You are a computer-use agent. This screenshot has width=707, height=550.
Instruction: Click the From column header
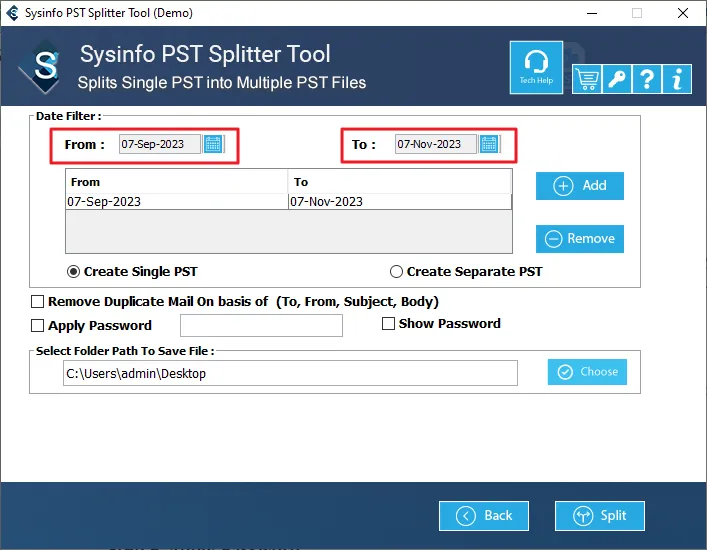coord(177,182)
